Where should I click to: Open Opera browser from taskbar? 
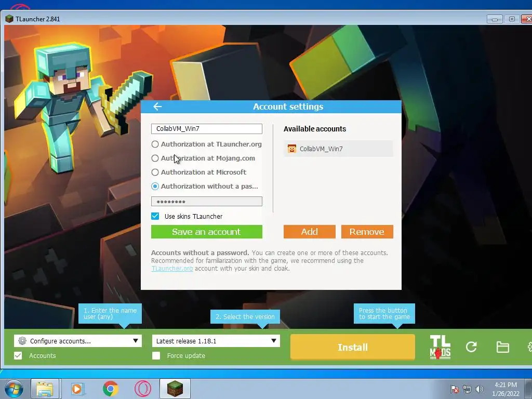(x=143, y=389)
